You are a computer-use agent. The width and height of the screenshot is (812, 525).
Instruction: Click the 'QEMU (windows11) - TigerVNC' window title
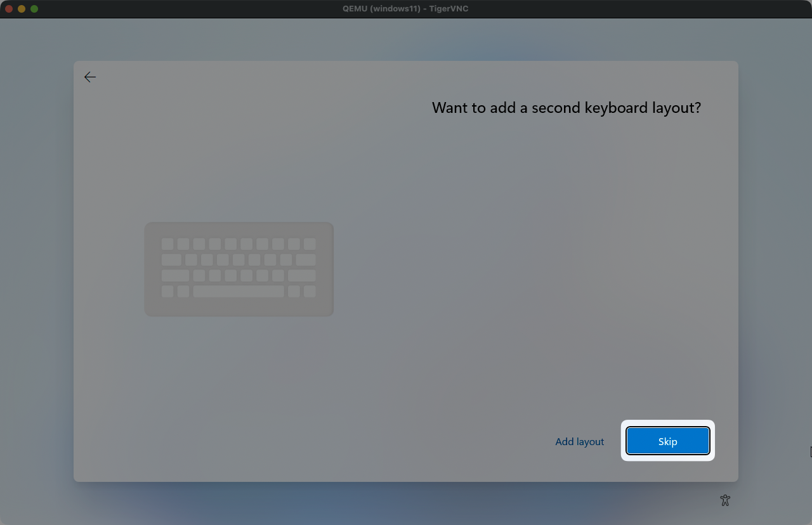(405, 9)
